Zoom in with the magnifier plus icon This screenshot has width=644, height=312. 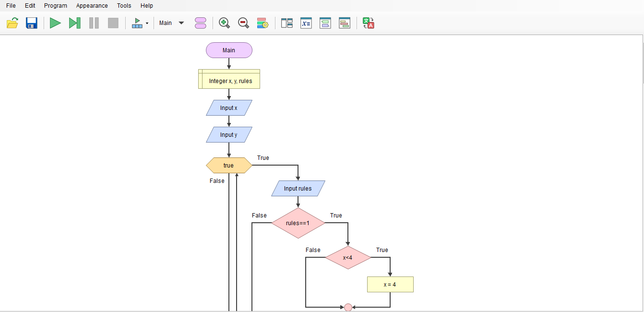pyautogui.click(x=224, y=23)
